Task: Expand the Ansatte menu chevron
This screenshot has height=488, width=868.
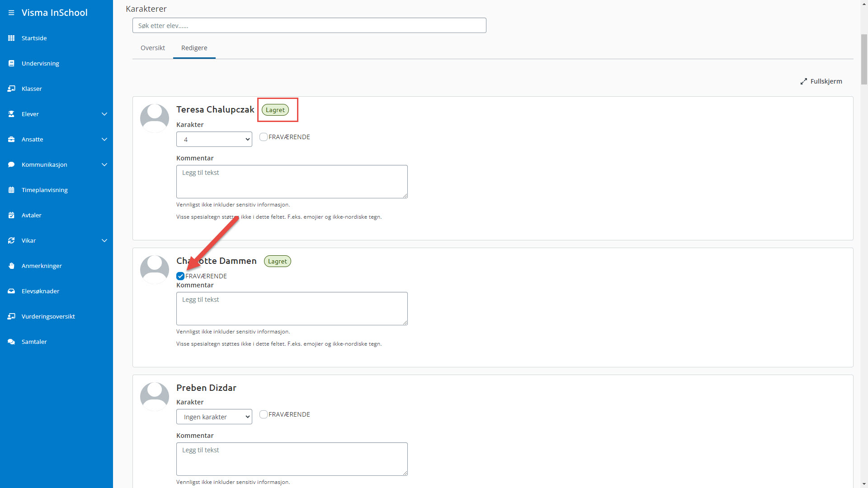Action: point(104,139)
